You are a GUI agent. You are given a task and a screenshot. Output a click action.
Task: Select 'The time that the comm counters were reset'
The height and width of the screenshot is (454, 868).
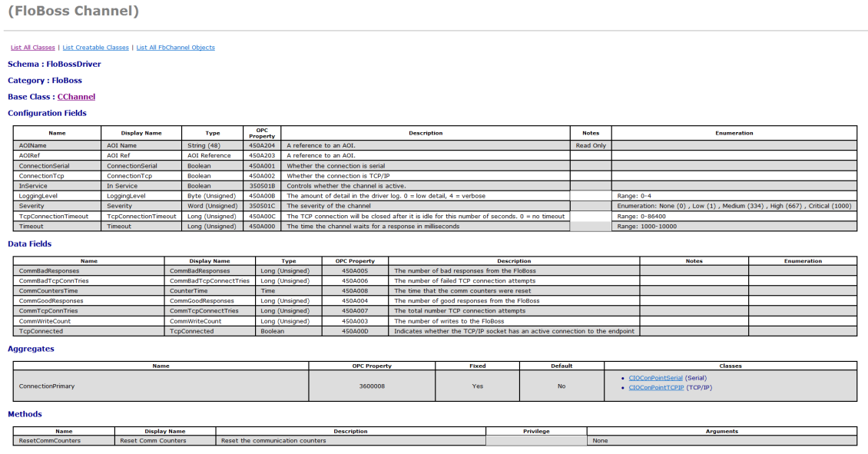coord(514,291)
